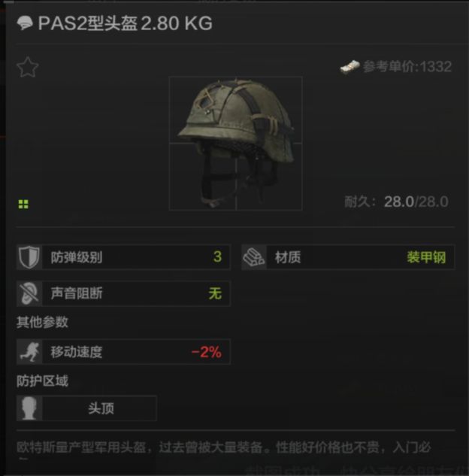Click the 其他参数 section header
Image resolution: width=469 pixels, height=476 pixels.
43,322
